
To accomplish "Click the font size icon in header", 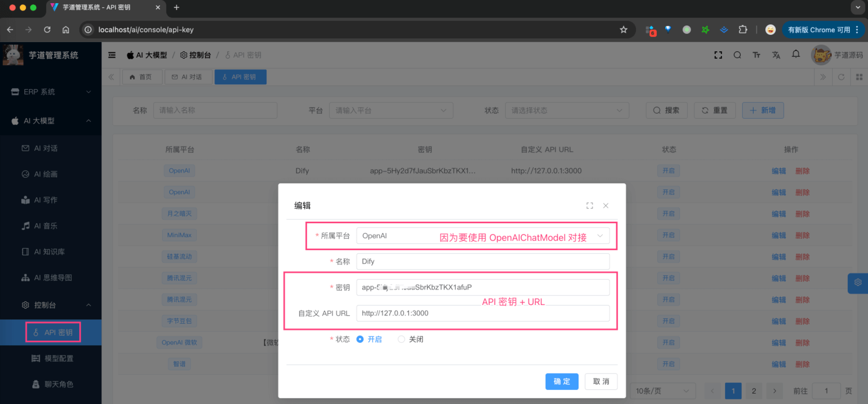I will click(x=756, y=55).
